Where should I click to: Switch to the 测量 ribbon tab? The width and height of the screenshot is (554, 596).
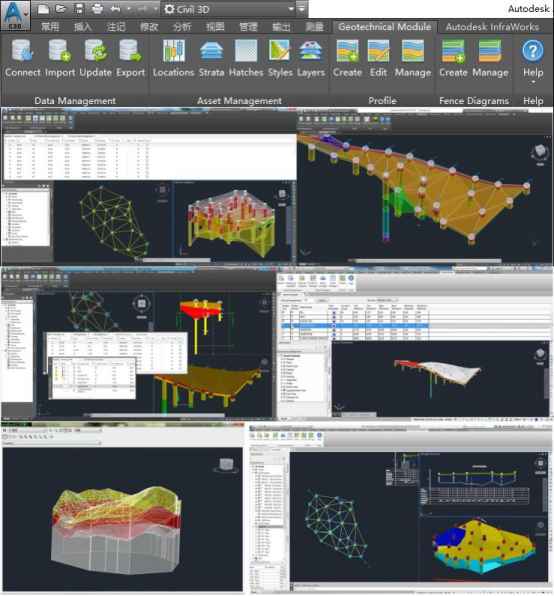tap(314, 27)
